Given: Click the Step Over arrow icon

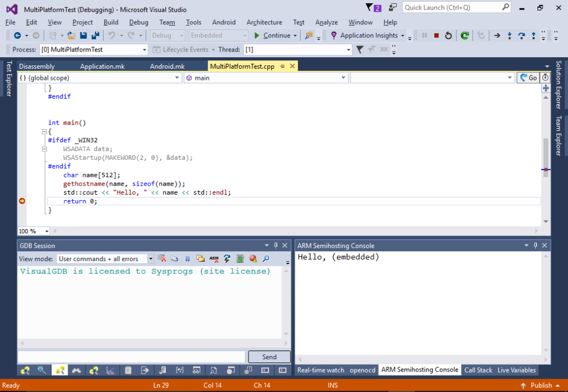Looking at the screenshot, I should (x=521, y=35).
